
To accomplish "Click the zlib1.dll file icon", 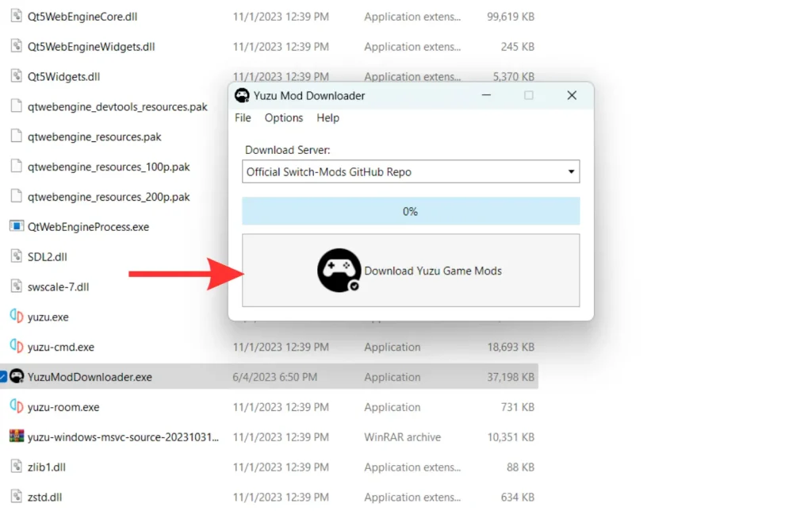I will [x=17, y=467].
